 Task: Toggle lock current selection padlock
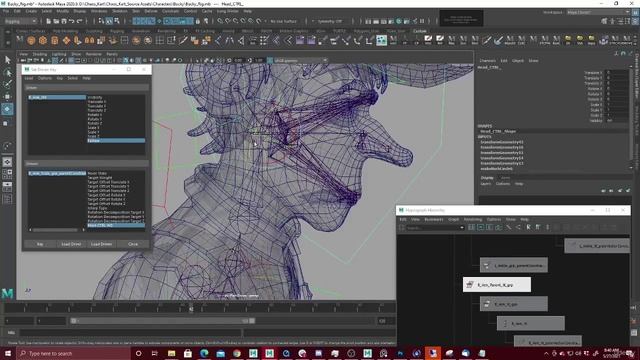[x=198, y=21]
